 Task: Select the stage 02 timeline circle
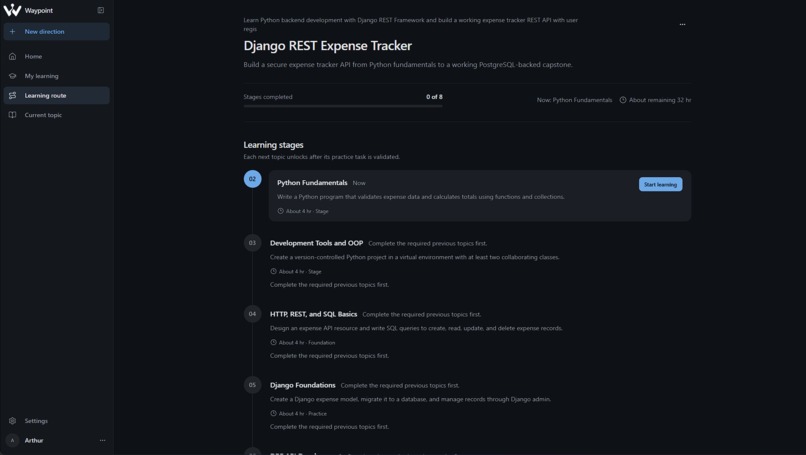tap(252, 179)
